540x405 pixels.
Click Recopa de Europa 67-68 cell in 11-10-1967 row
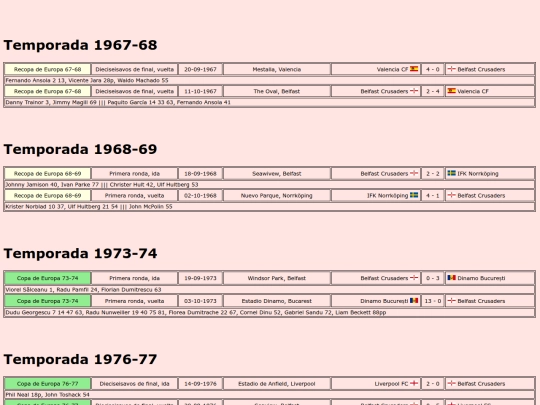48,91
